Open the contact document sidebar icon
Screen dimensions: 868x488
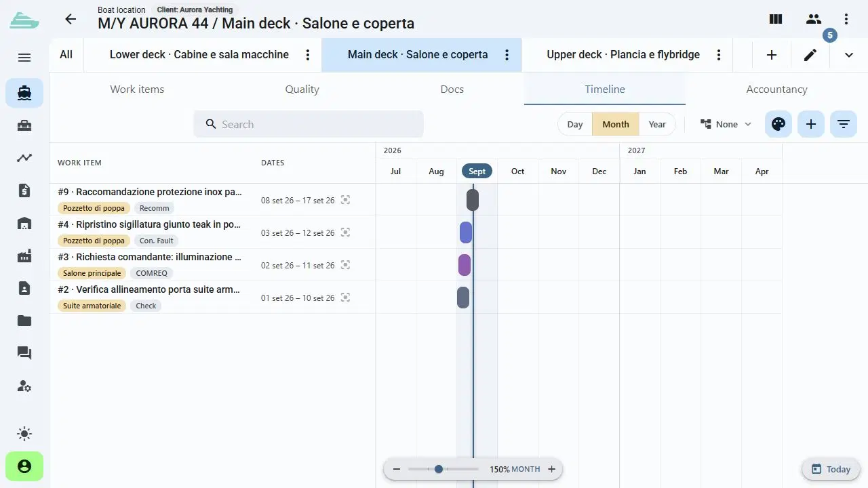coord(24,288)
